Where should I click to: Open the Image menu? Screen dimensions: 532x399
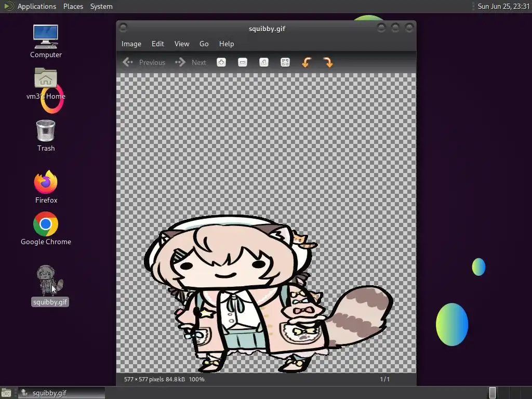(x=131, y=44)
